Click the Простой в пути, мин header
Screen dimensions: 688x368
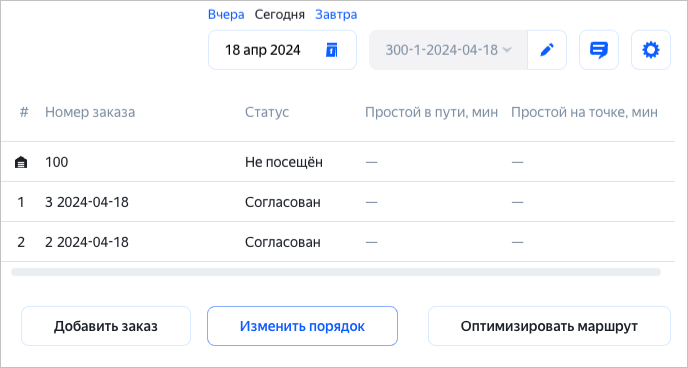point(431,112)
